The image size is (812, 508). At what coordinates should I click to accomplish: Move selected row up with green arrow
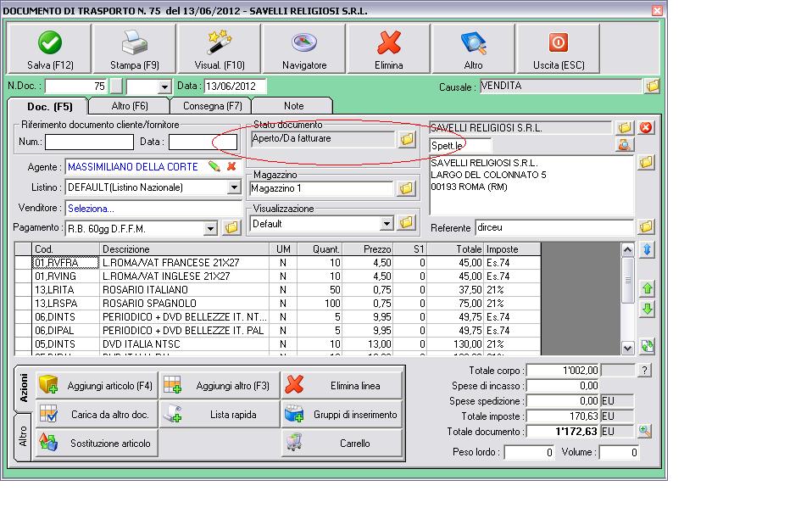648,289
